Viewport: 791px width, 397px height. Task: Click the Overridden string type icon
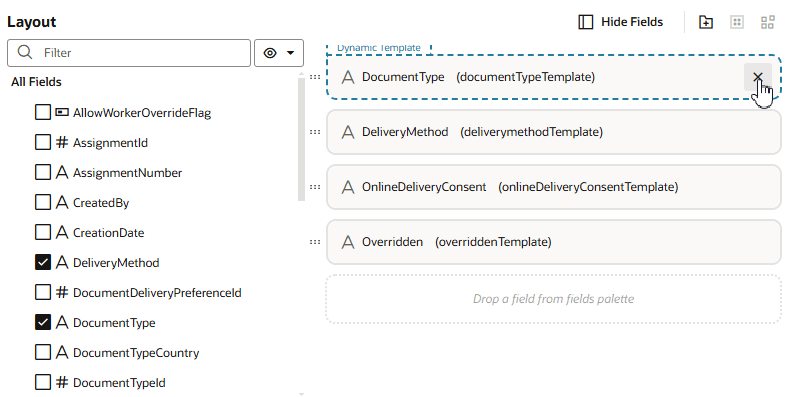point(348,242)
